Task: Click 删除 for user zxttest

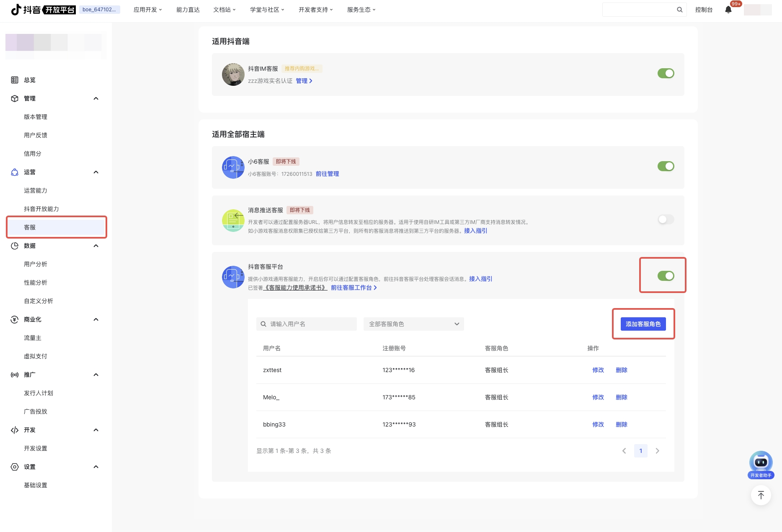Action: coord(622,370)
